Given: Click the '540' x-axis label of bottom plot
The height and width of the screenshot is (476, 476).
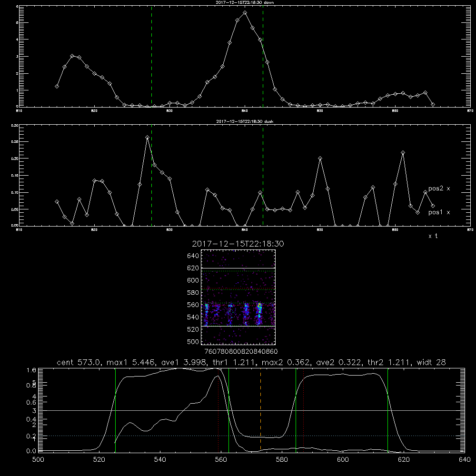Looking at the screenshot, I should coord(160,460).
